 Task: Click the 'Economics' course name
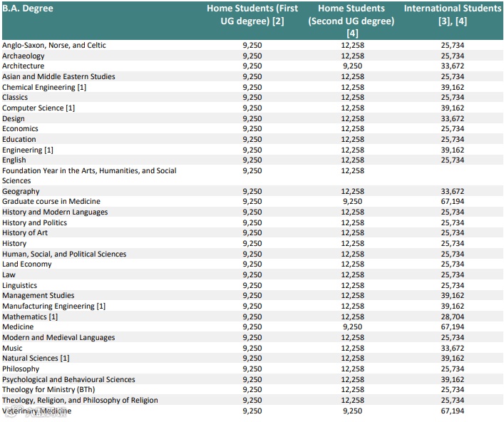pos(20,128)
